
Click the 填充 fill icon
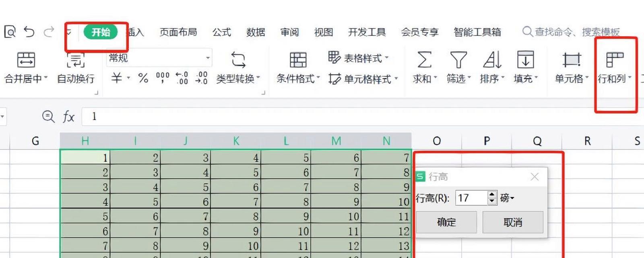click(525, 60)
